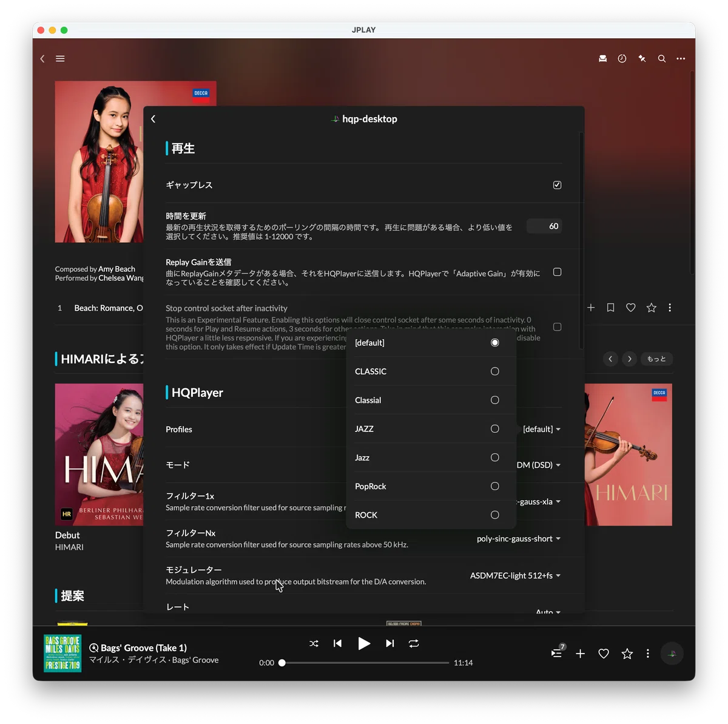
Task: Toggle shuffle playback
Action: pyautogui.click(x=314, y=643)
